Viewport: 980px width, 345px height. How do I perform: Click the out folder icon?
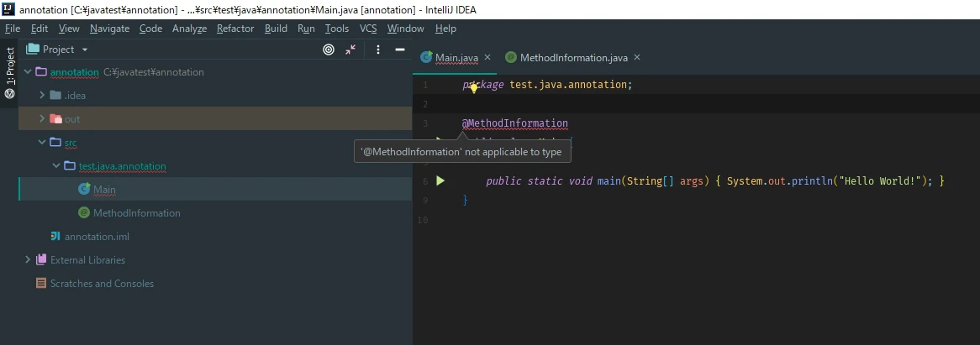55,118
